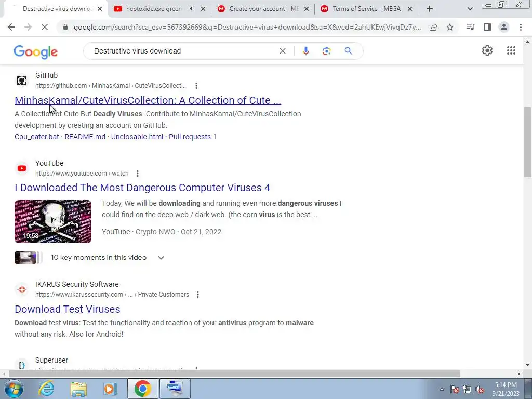The height and width of the screenshot is (399, 532).
Task: Open Windows Explorer folder from the taskbar
Action: click(x=78, y=389)
